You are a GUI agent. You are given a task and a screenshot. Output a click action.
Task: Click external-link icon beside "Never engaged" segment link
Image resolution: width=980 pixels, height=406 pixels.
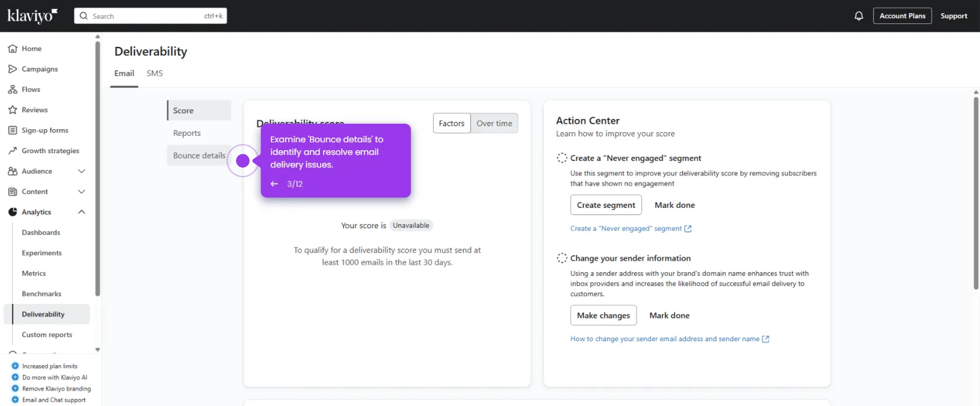click(688, 229)
